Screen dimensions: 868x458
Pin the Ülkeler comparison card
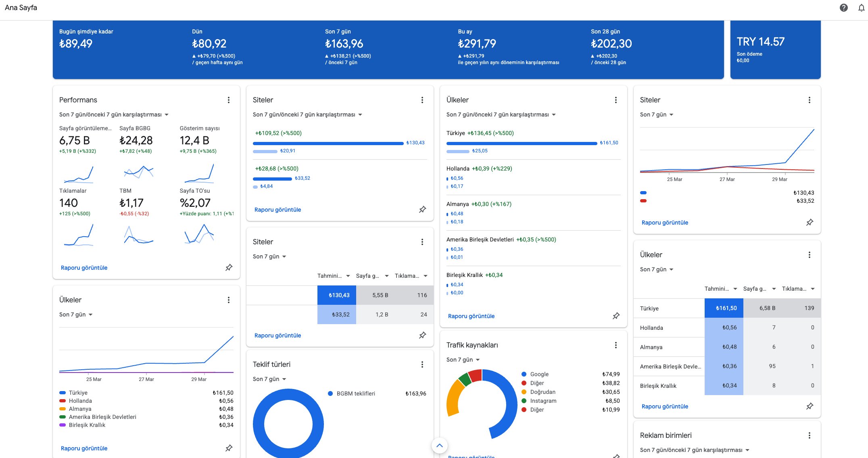click(616, 316)
